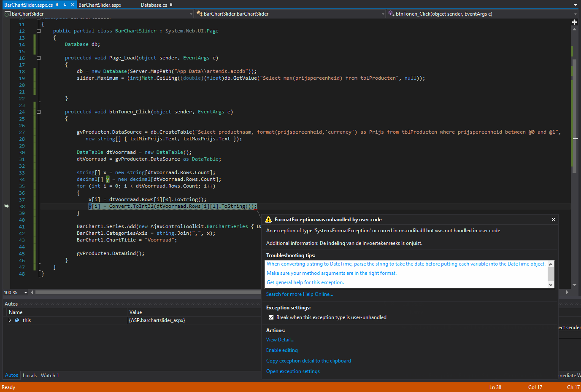Open BarChartSlider project scope dropdown
Viewport: 581px width, 392px height.
(191, 14)
